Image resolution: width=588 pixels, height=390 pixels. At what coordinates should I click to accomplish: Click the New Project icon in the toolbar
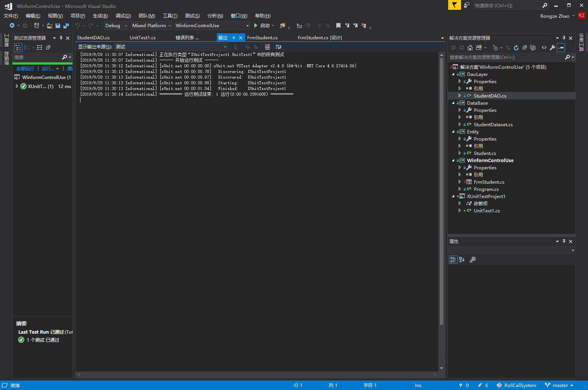pyautogui.click(x=37, y=26)
